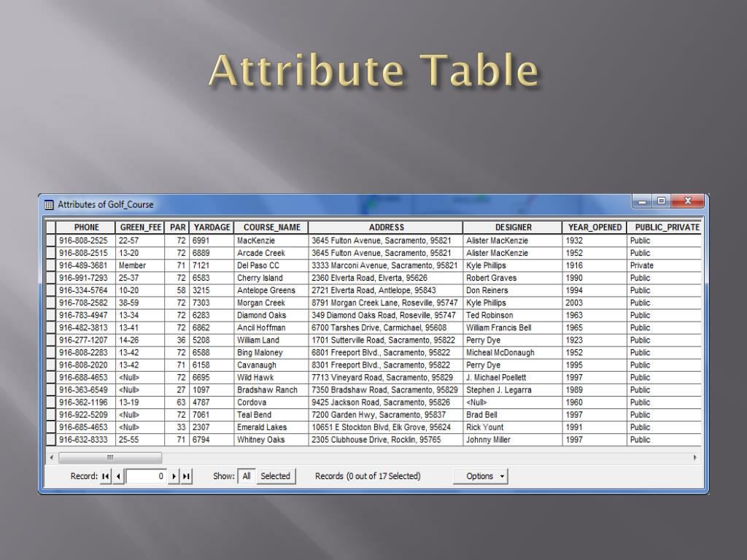Screen dimensions: 747x560
Task: Click the table icon in title bar
Action: pyautogui.click(x=49, y=205)
